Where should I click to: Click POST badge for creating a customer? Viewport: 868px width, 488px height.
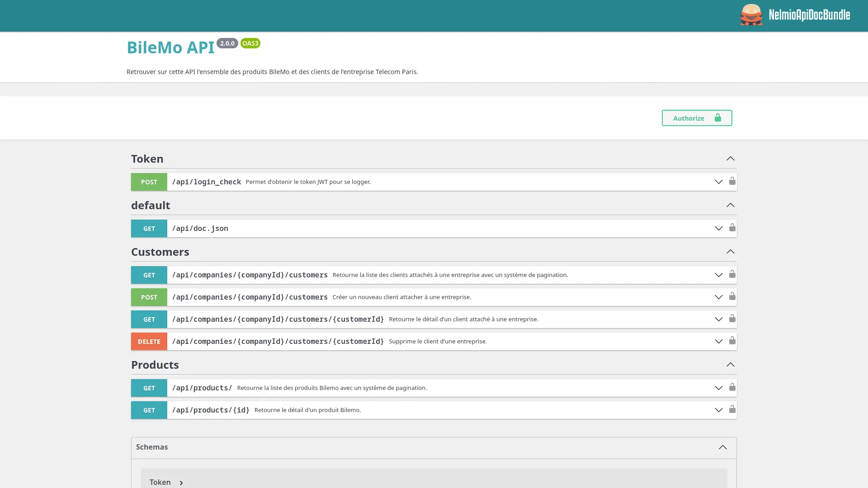149,297
